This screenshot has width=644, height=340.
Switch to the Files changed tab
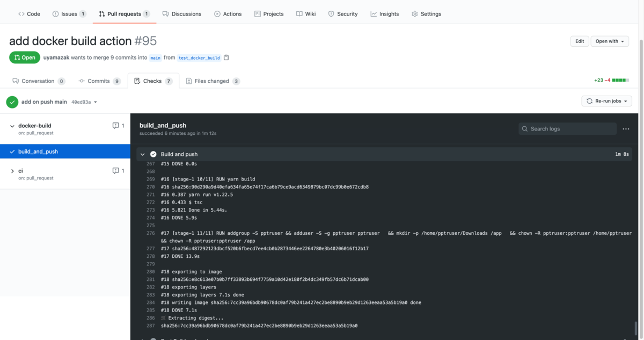(x=212, y=81)
